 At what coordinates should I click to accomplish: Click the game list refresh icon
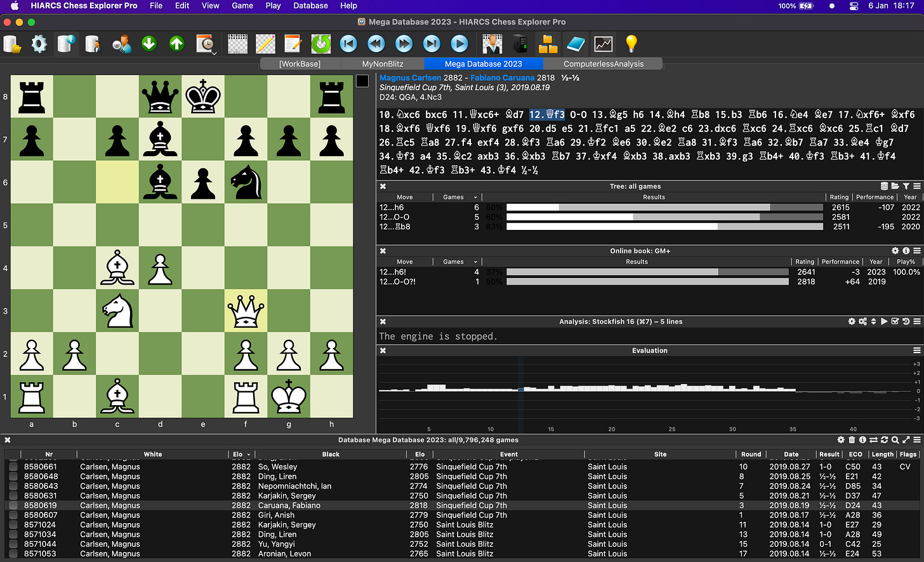[884, 439]
